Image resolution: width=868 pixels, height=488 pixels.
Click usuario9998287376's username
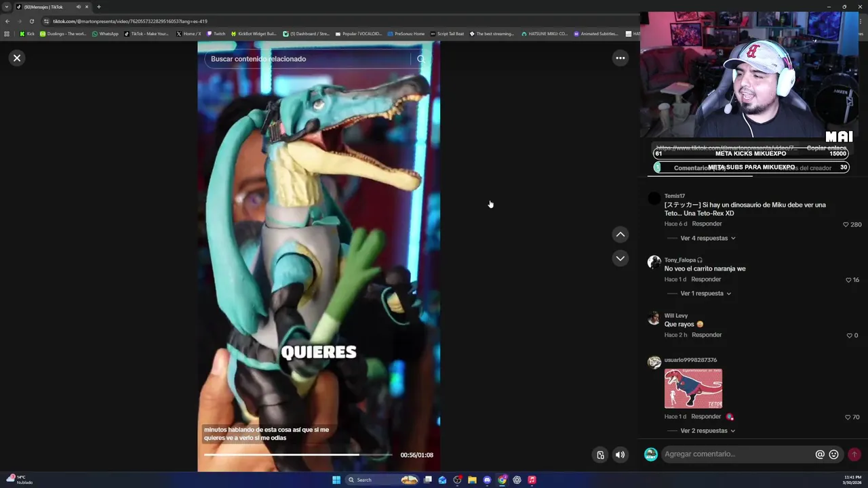coord(690,360)
